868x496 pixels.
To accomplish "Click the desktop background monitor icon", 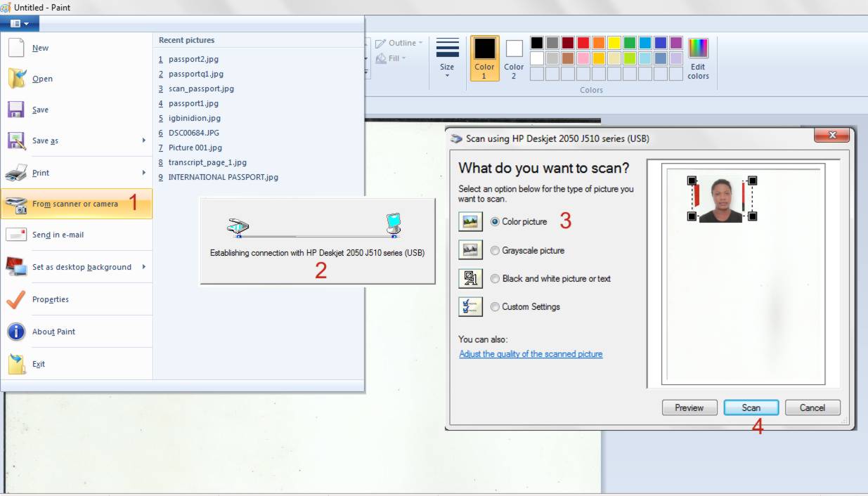I will tap(16, 266).
